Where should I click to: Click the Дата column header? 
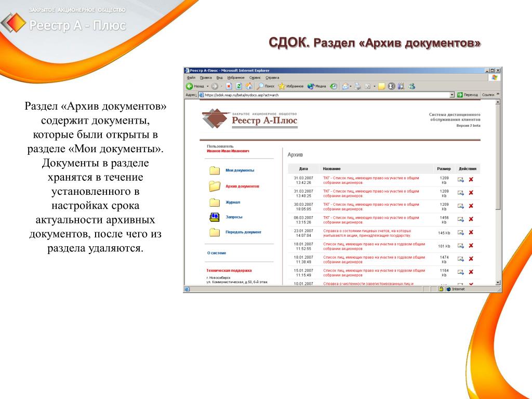pos(303,169)
